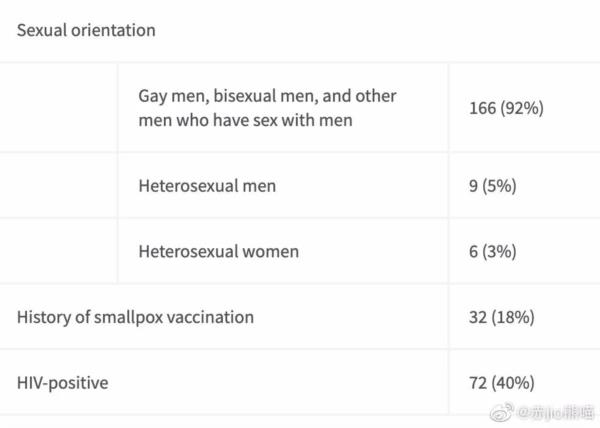Click the word 'women' in the table

(x=269, y=251)
